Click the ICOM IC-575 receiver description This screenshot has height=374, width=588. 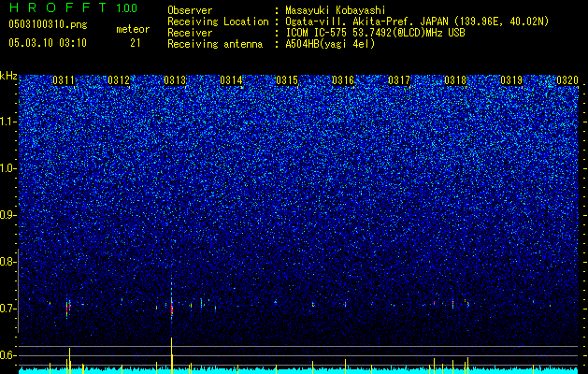click(375, 33)
